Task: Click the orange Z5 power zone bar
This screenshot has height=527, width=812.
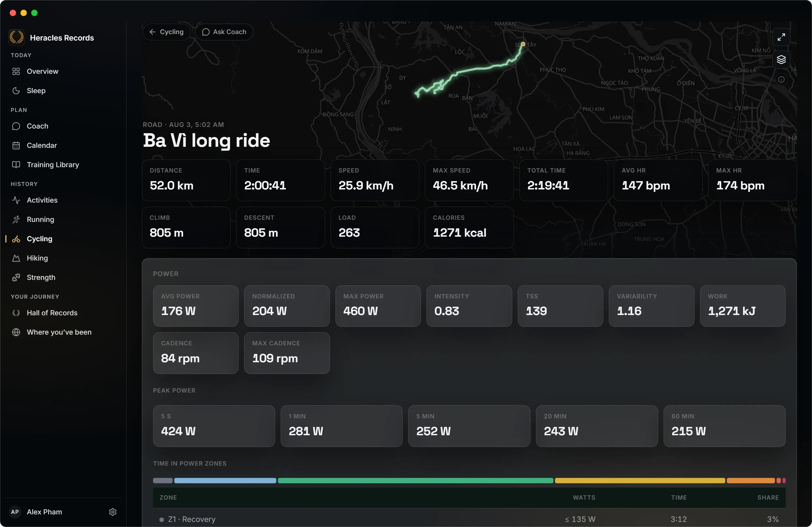Action: [751, 481]
